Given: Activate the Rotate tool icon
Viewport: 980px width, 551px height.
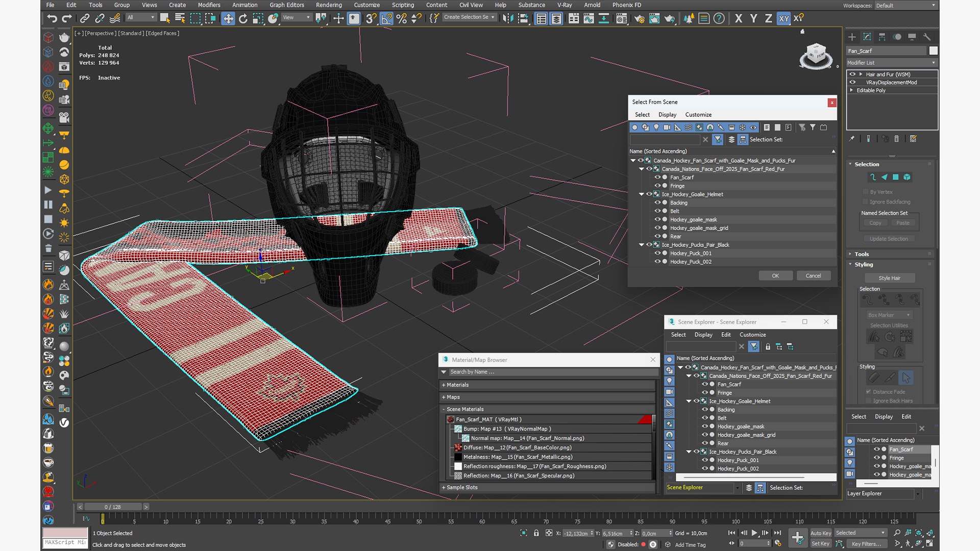Looking at the screenshot, I should pyautogui.click(x=243, y=18).
